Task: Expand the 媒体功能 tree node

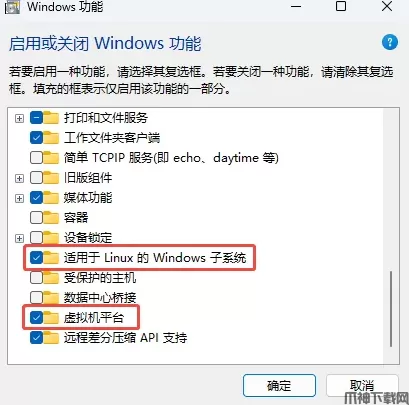Action: point(19,198)
